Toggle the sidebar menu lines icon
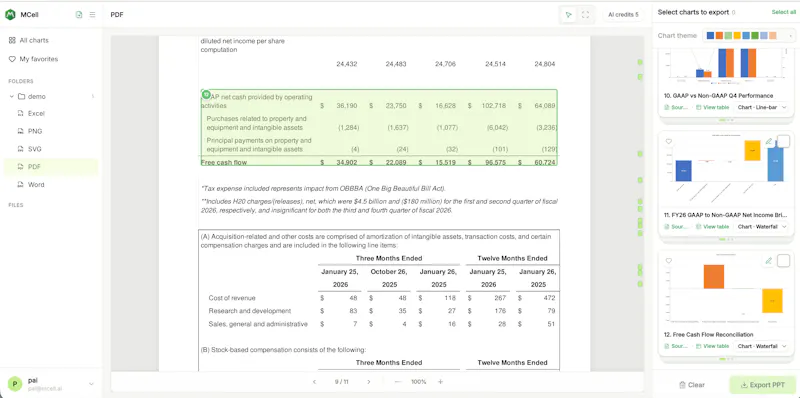Viewport: 800px width, 398px height. click(92, 15)
